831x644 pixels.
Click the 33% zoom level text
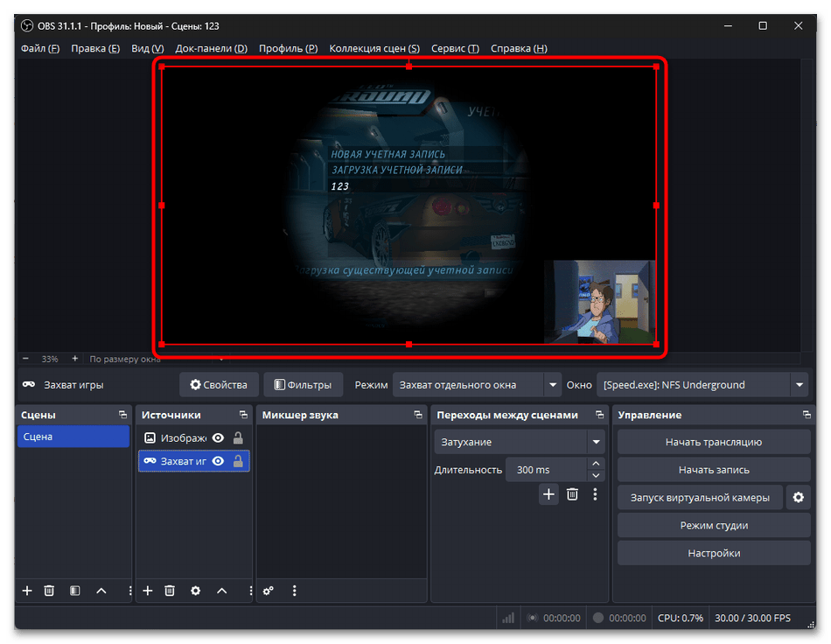pos(50,359)
